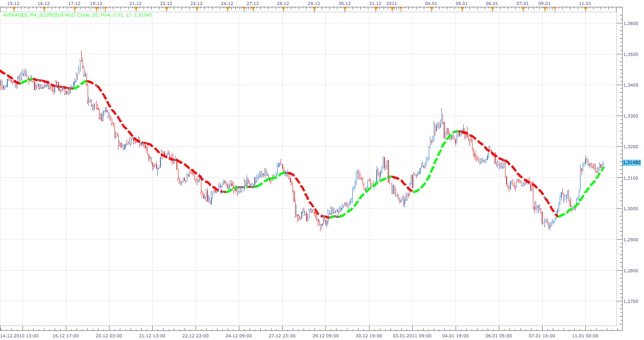Click the orange day marker under 28.12
644x340 pixels.
283,9
